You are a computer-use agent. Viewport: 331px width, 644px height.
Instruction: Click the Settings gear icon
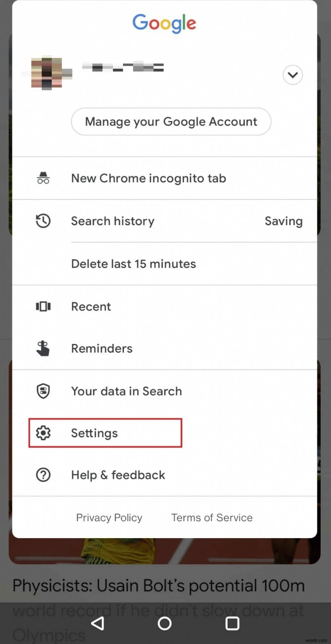coord(43,433)
